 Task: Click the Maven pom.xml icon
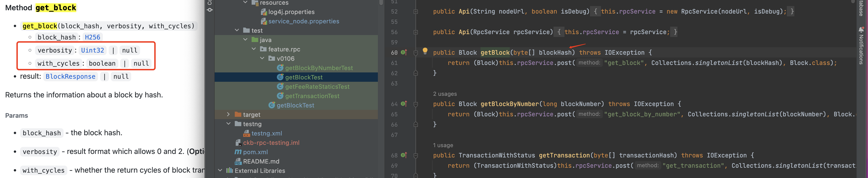(238, 152)
